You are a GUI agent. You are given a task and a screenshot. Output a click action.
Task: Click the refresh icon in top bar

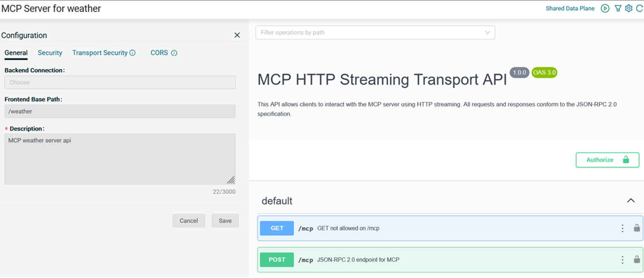pos(639,8)
